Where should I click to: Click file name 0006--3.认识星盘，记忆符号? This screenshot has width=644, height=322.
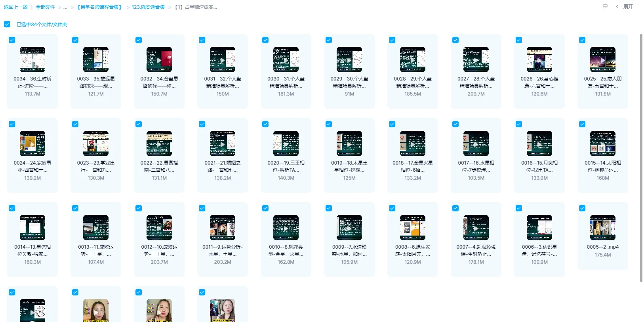[x=539, y=250]
